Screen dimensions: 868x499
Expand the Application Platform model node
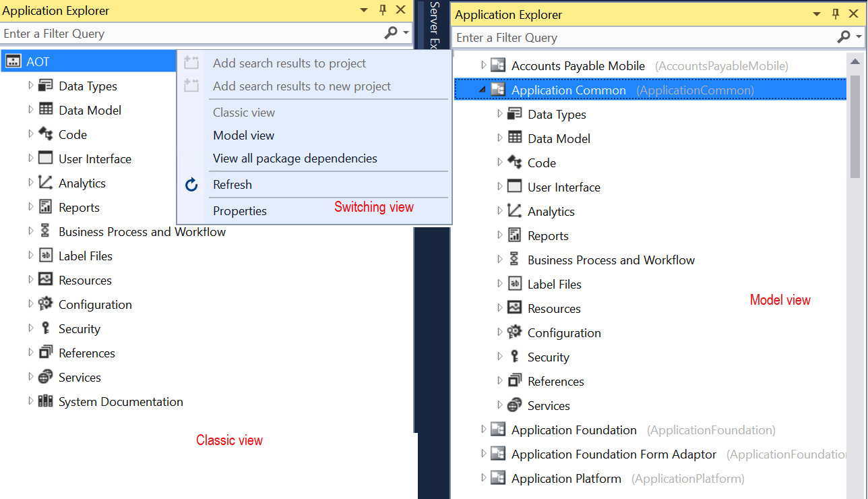point(483,478)
